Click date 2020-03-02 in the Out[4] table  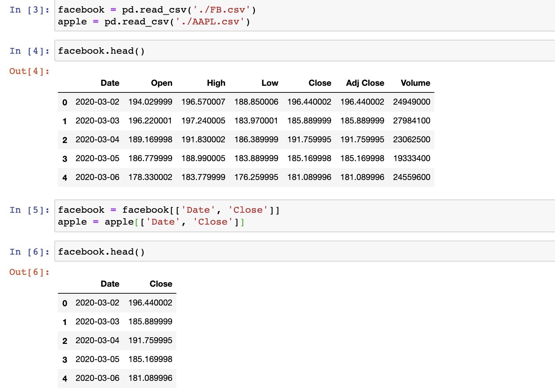click(x=97, y=102)
